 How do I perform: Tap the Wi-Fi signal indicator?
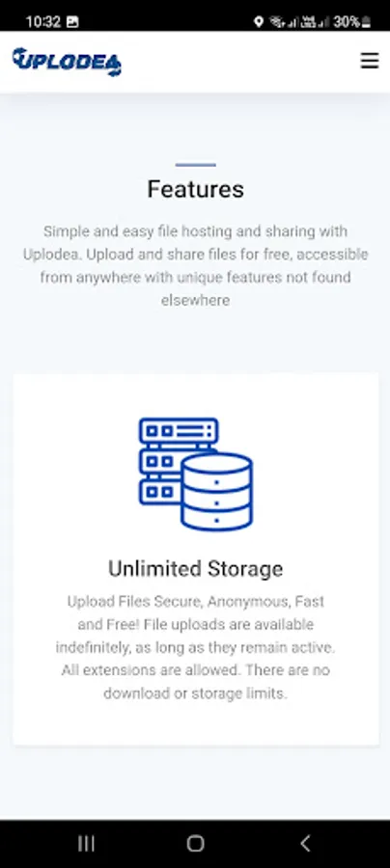click(275, 21)
